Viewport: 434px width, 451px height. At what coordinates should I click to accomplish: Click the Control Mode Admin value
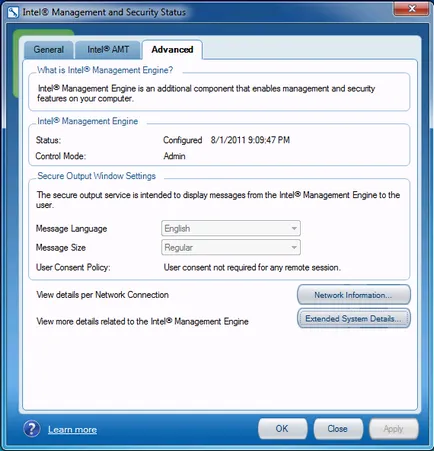(x=174, y=156)
